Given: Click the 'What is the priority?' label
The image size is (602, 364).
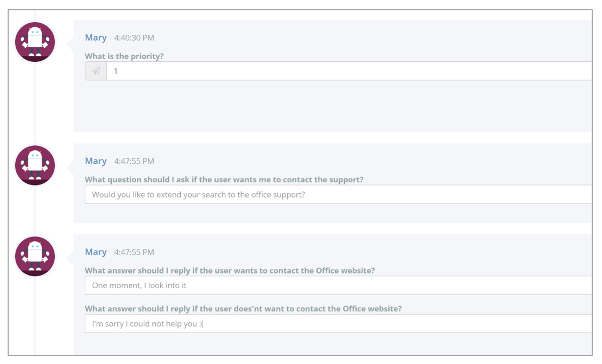Looking at the screenshot, I should (x=124, y=56).
